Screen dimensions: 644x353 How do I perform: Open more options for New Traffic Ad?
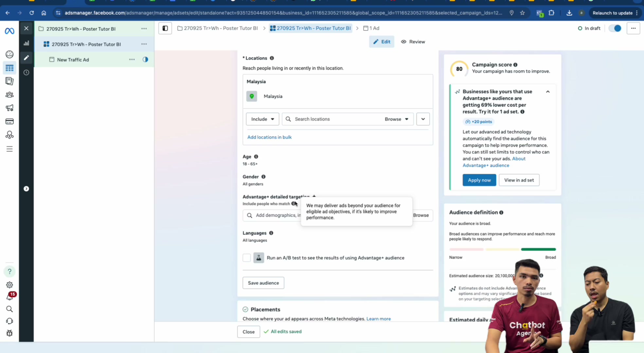[x=132, y=59]
